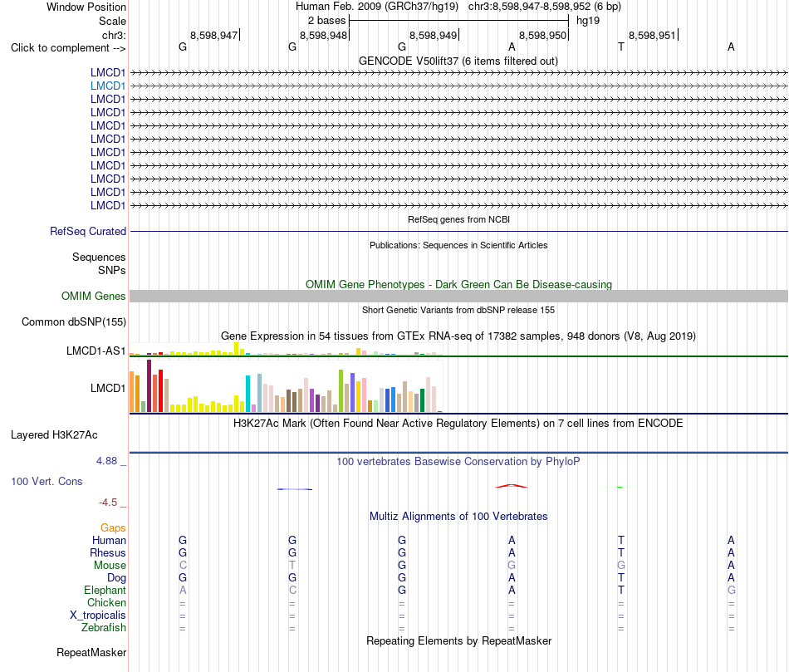789x672 pixels.
Task: Click the C base in Elephant alignment row
Action: pyautogui.click(x=292, y=590)
